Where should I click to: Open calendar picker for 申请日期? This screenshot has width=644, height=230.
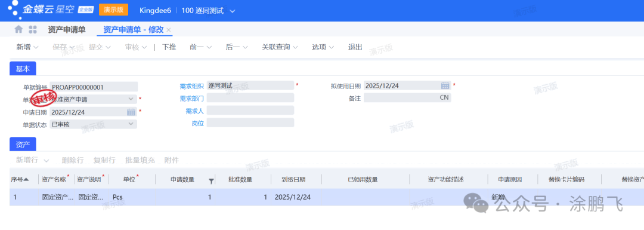[x=131, y=112]
